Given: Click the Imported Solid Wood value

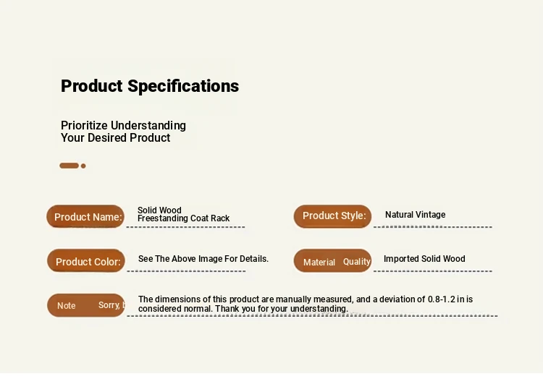Looking at the screenshot, I should pyautogui.click(x=424, y=259).
